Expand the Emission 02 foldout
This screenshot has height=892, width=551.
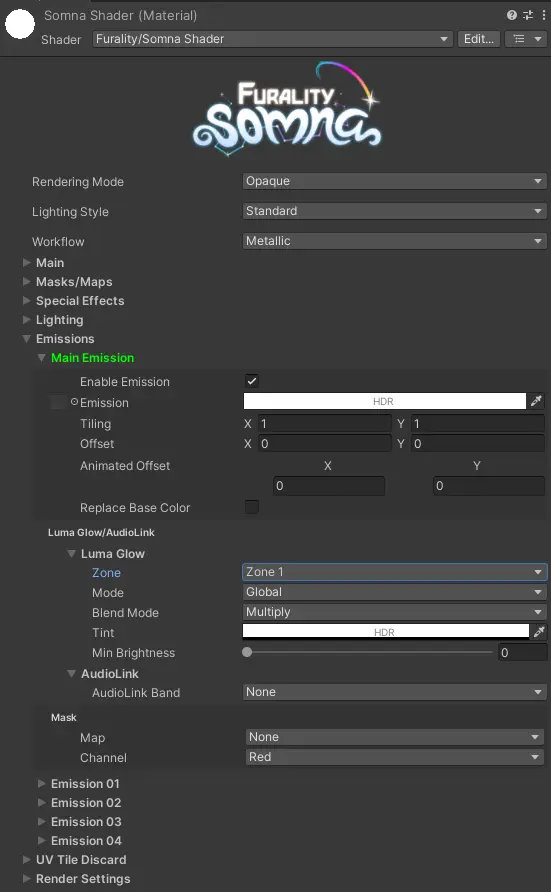tap(42, 803)
